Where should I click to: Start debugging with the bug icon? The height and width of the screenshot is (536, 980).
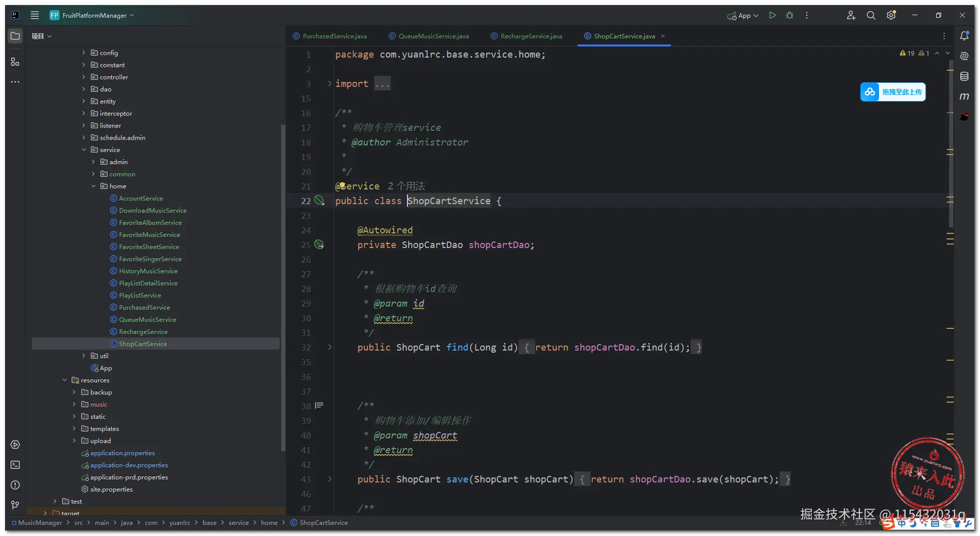tap(790, 16)
